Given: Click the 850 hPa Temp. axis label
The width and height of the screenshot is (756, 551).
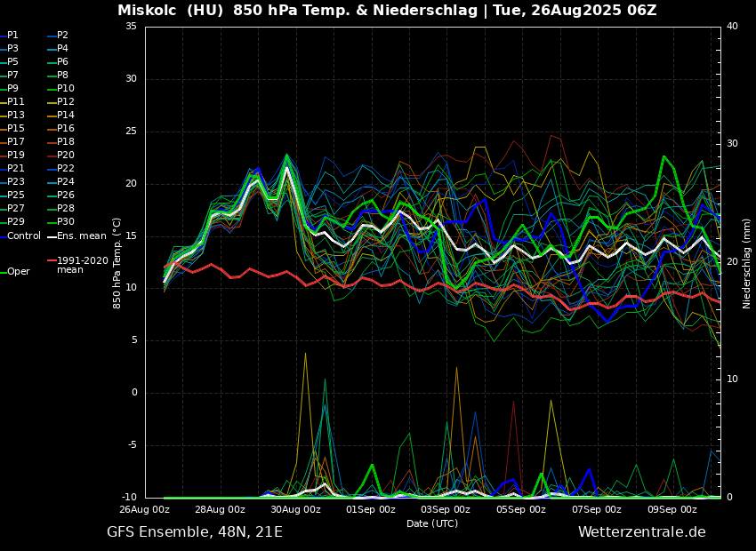Looking at the screenshot, I should coord(117,263).
